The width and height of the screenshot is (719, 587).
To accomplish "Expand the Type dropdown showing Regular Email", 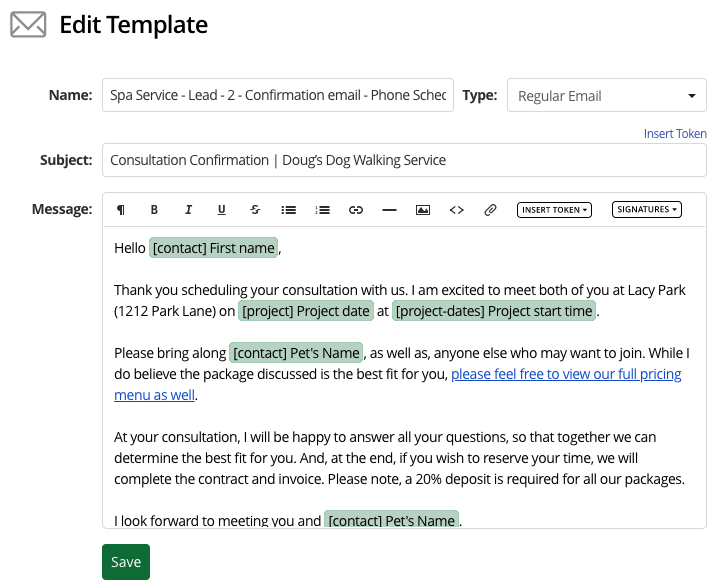I will (607, 96).
